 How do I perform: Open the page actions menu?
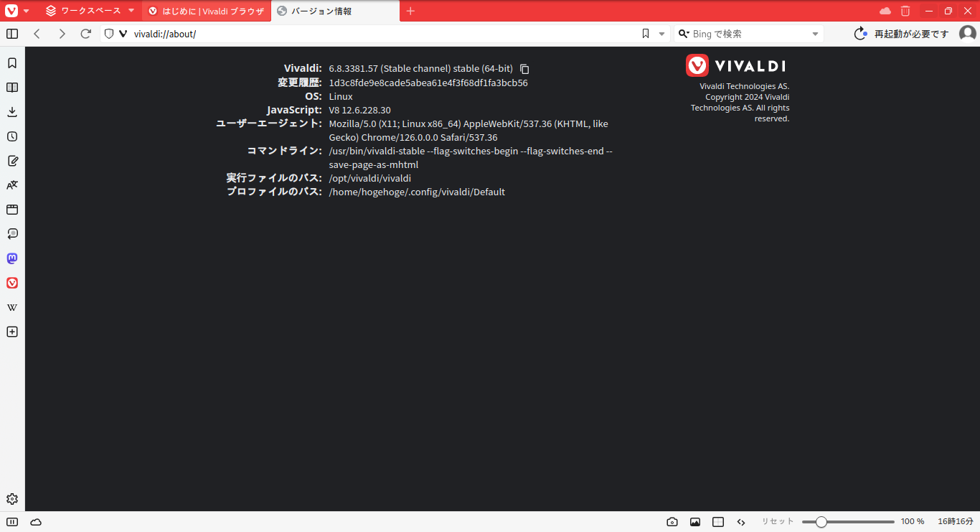741,522
